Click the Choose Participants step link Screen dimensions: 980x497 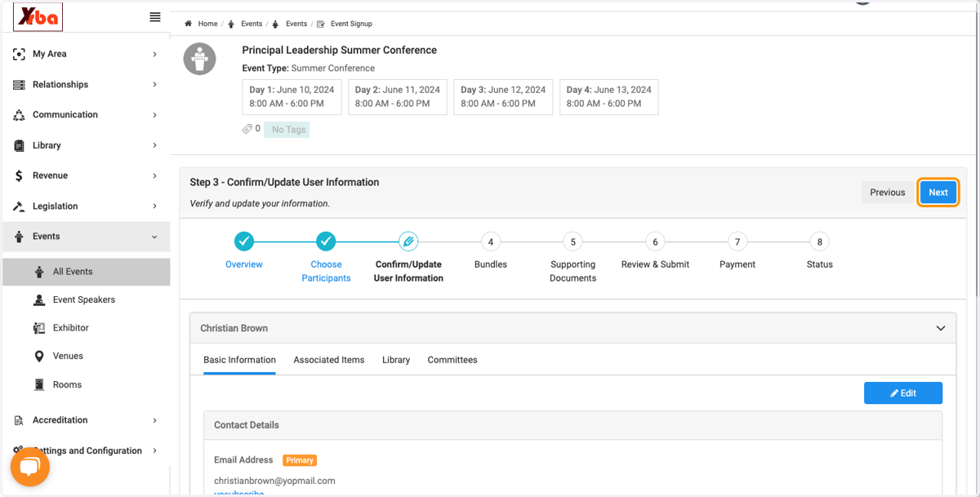326,271
